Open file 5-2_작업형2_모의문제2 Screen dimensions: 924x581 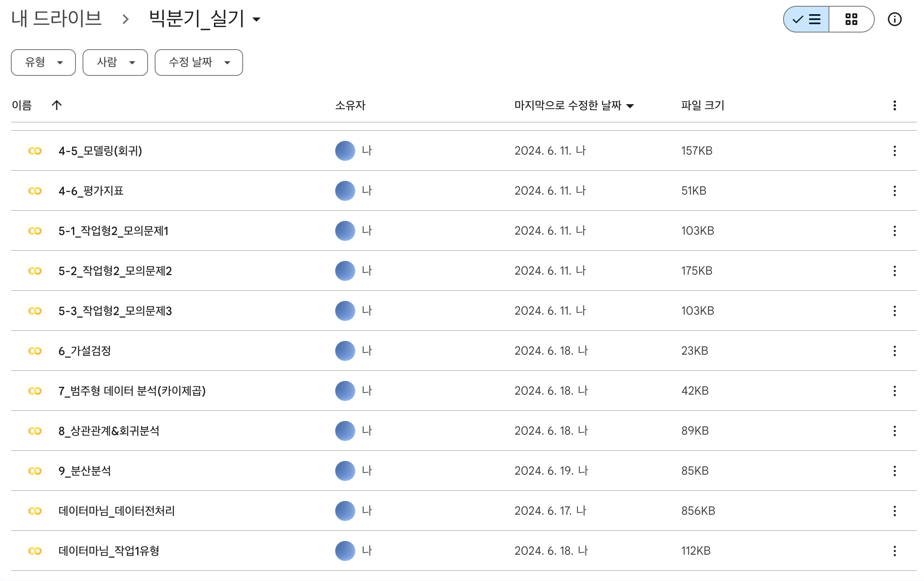(x=115, y=271)
